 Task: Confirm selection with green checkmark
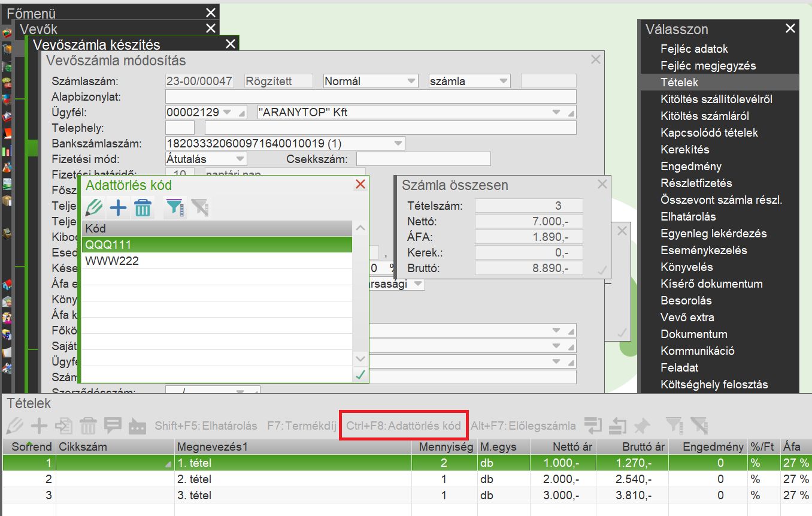click(360, 375)
